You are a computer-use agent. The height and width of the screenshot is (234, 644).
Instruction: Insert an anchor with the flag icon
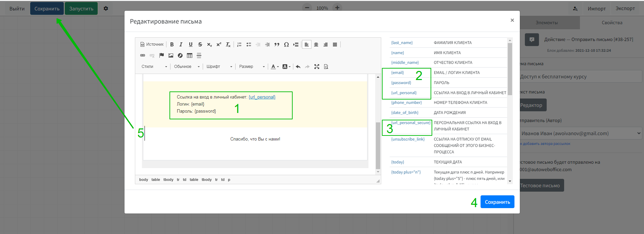point(161,55)
